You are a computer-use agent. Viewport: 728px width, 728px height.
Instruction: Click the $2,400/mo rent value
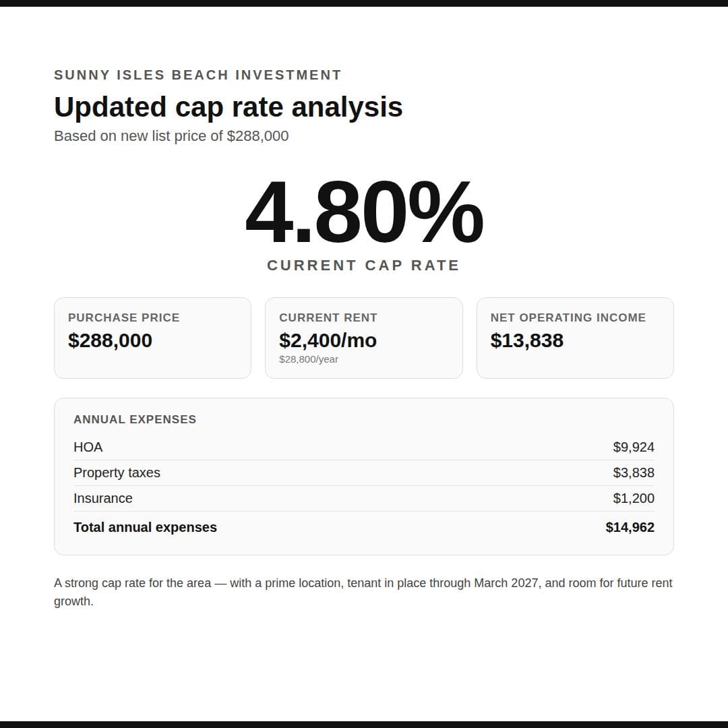pyautogui.click(x=328, y=340)
